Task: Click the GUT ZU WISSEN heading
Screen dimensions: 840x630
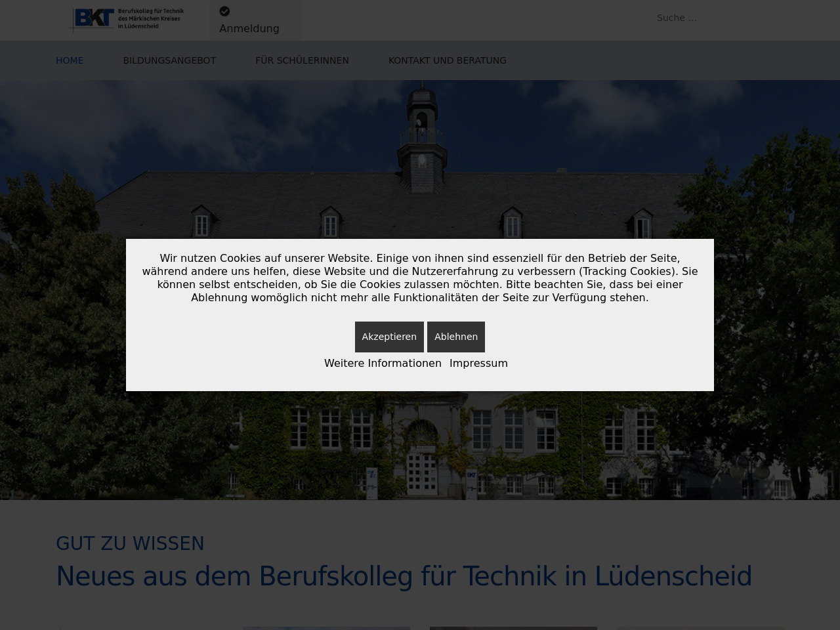Action: (x=130, y=543)
